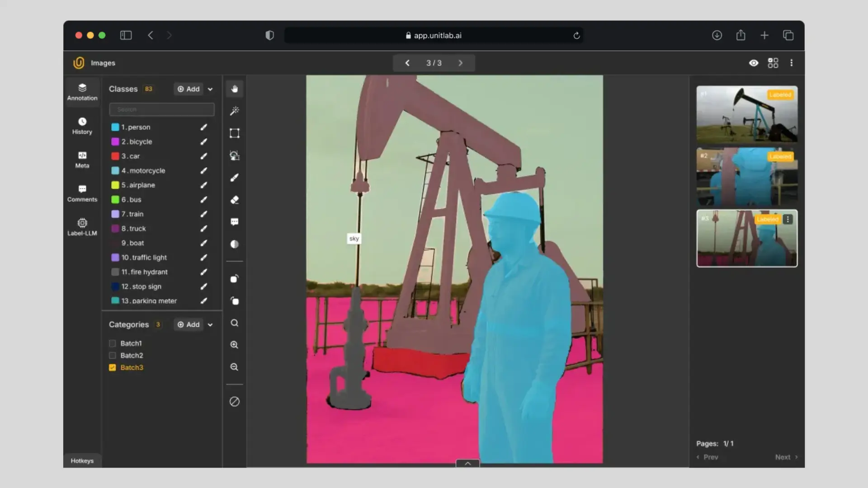Open the Label-LLM panel
The width and height of the screenshot is (868, 488).
(82, 227)
